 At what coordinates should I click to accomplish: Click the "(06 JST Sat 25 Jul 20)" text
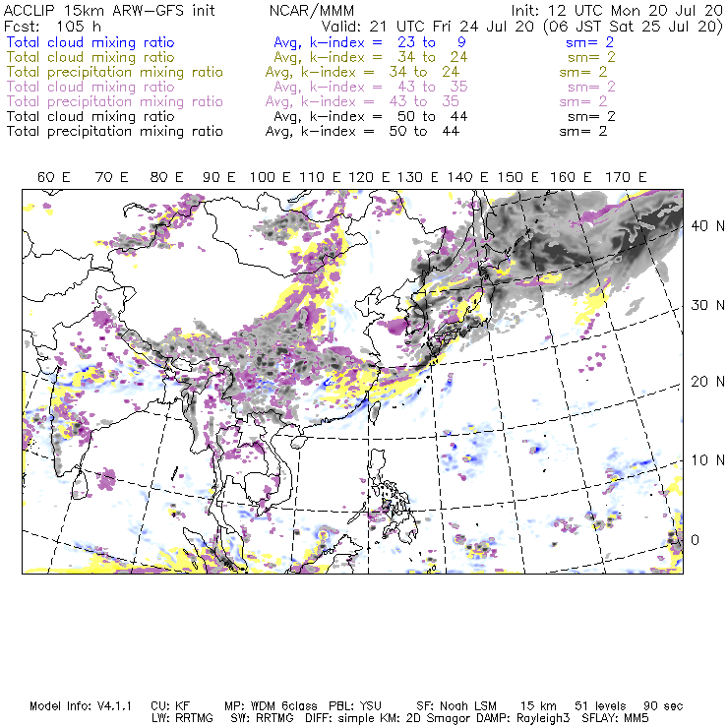click(x=634, y=26)
